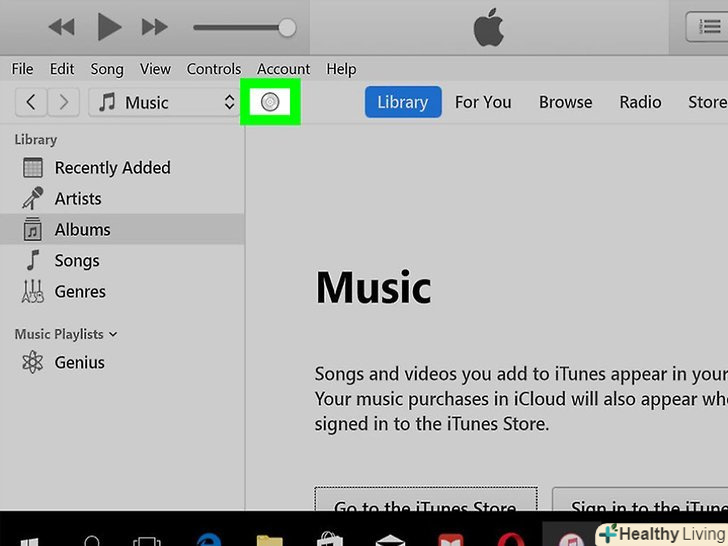Open the Controls menu
The image size is (728, 546).
pyautogui.click(x=214, y=69)
